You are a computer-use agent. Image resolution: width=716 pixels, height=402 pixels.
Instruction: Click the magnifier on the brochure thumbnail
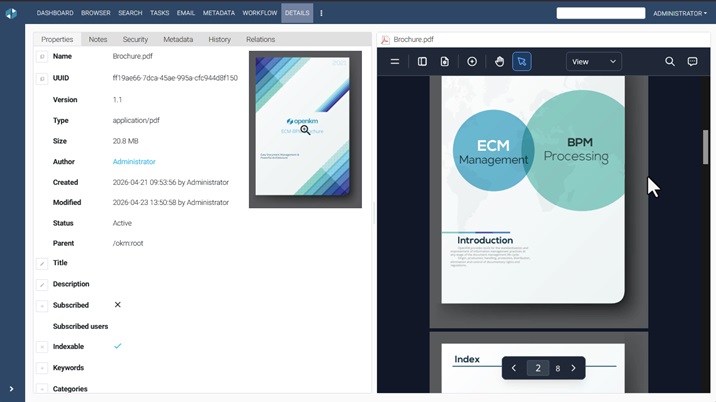pyautogui.click(x=305, y=131)
